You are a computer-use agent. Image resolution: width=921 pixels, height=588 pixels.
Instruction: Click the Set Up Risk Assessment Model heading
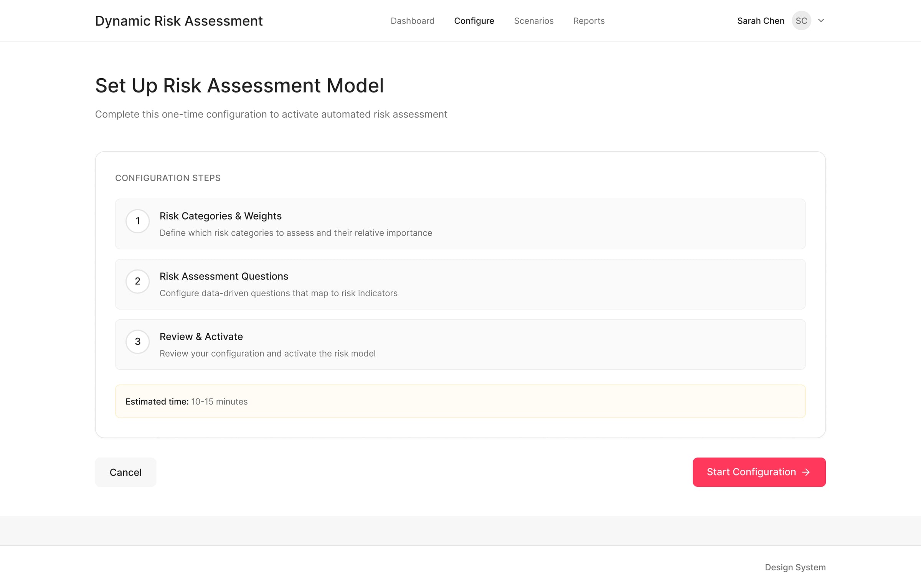coord(239,85)
